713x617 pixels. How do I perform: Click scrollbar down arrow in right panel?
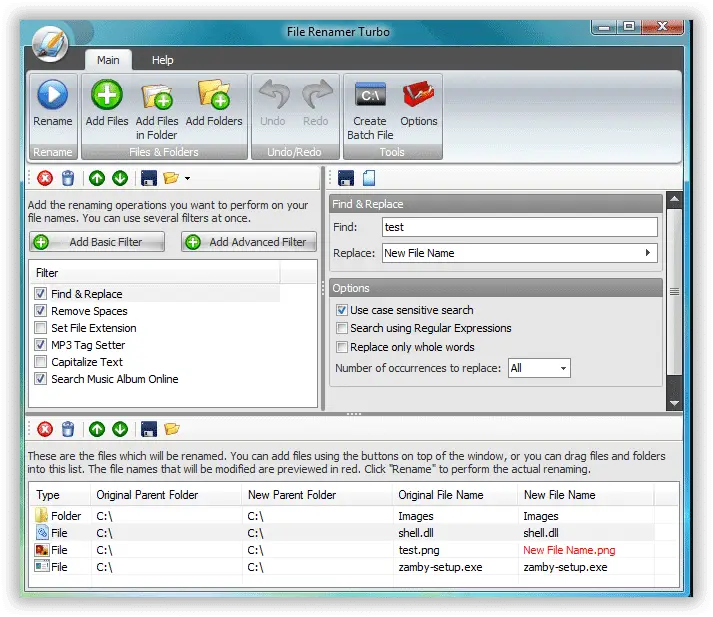(x=674, y=403)
